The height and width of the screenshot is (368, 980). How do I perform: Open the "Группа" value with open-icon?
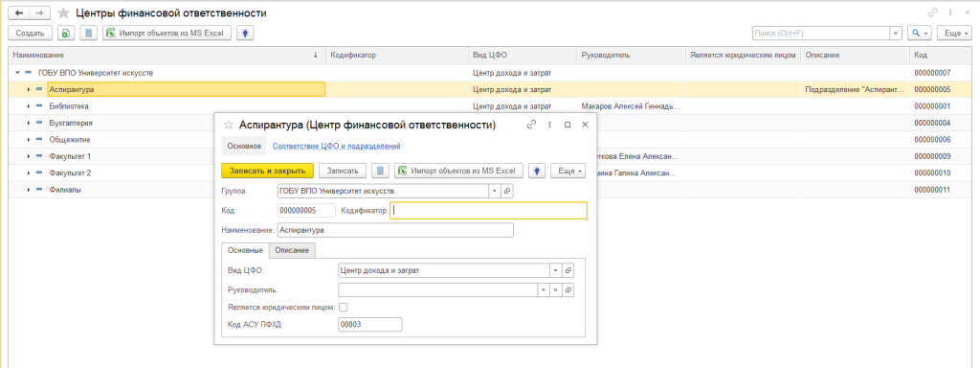507,191
